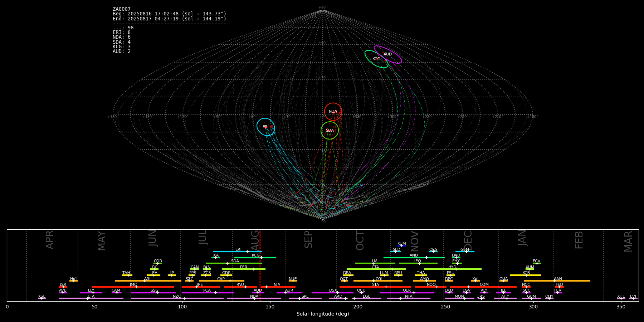Click the NTA shower bar in the timeline
Viewport: 644px width, 322px height.
click(409, 298)
